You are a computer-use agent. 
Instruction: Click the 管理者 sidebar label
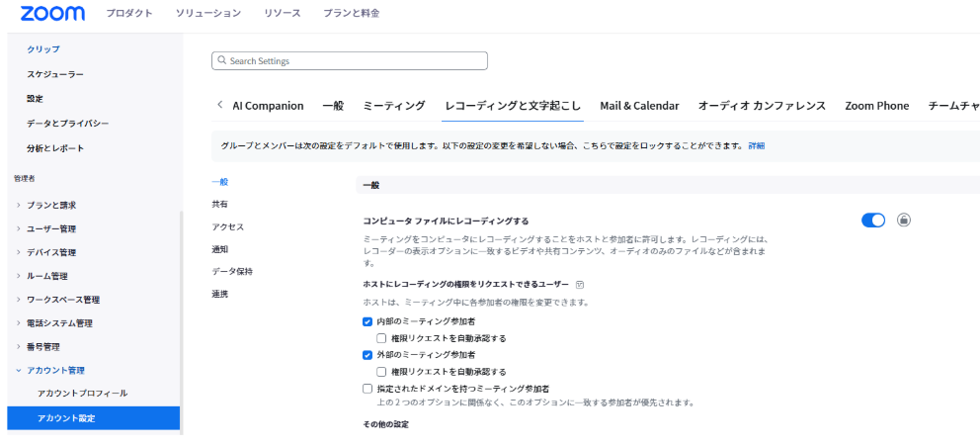click(25, 179)
